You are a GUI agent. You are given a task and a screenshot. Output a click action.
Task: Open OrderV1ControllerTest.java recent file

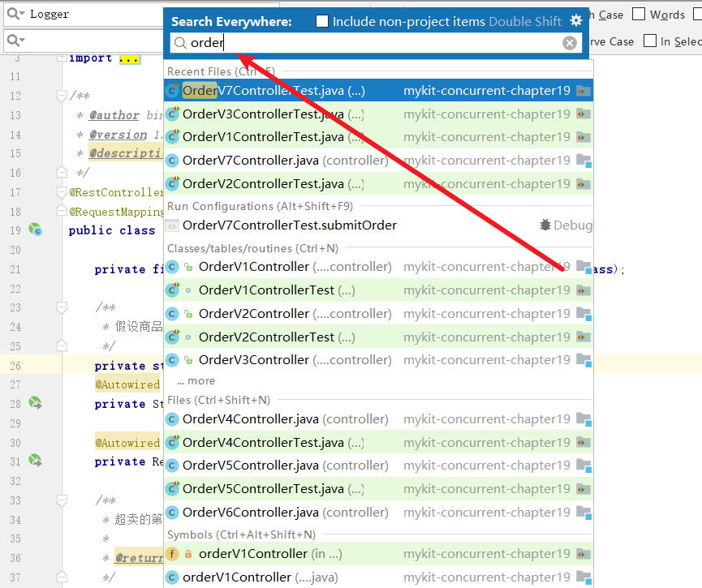pyautogui.click(x=378, y=137)
